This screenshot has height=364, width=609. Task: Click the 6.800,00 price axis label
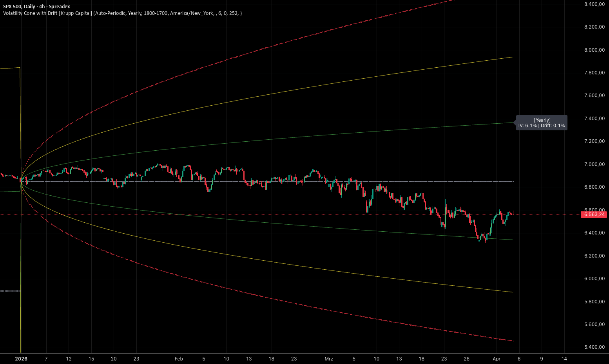click(594, 187)
